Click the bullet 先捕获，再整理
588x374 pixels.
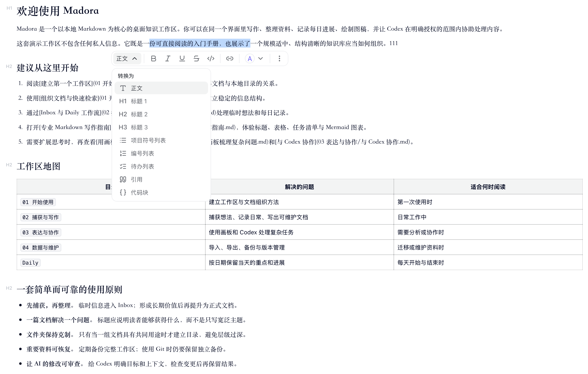coord(49,305)
